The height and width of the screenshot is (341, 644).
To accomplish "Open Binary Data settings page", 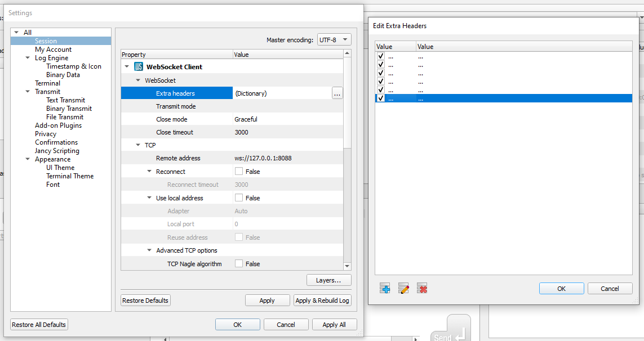I will [63, 75].
